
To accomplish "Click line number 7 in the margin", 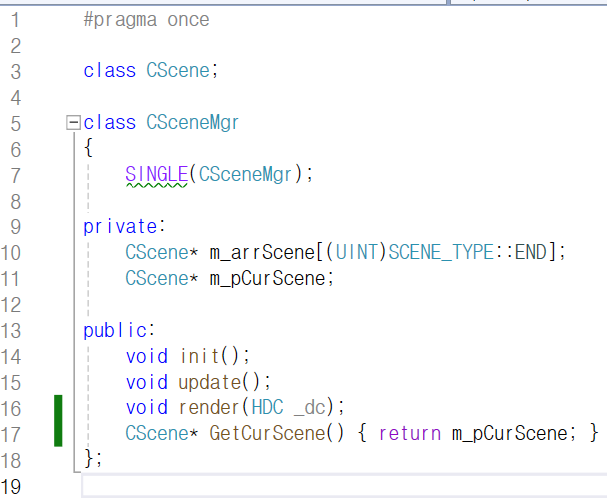I will [x=15, y=176].
